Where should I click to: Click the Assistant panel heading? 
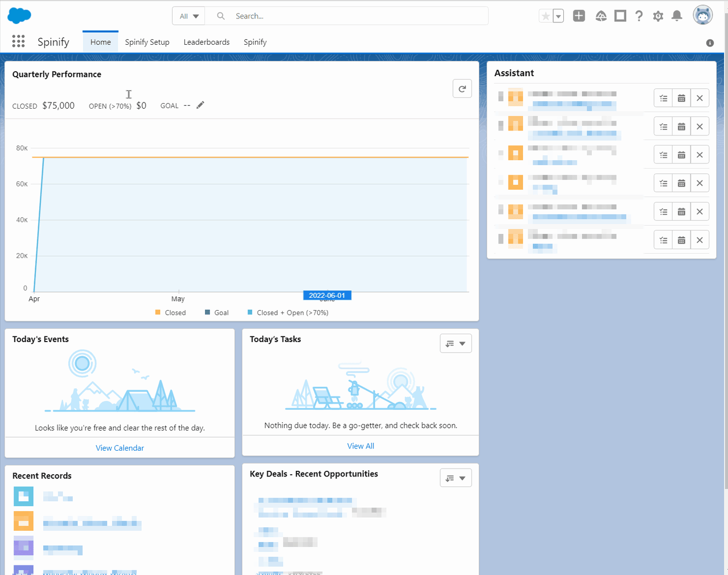click(514, 73)
